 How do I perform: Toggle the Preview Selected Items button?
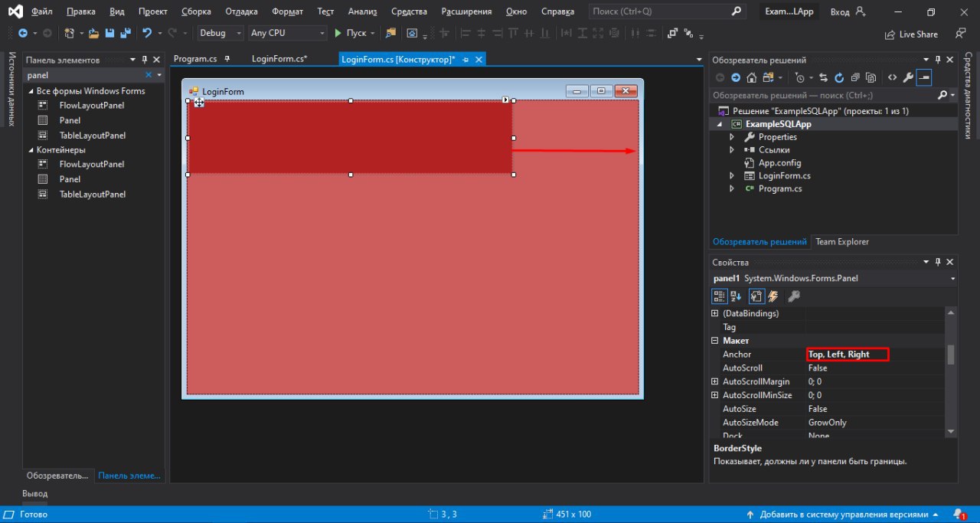[x=924, y=77]
